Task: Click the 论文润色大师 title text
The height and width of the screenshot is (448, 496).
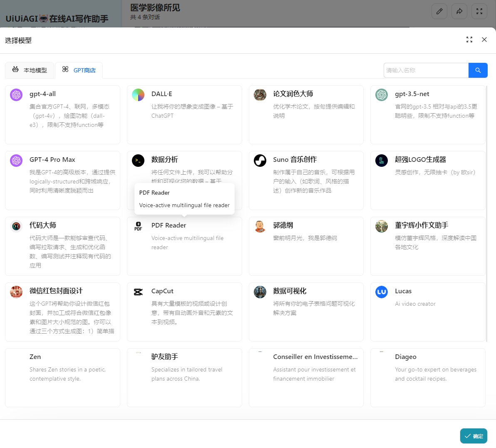Action: tap(293, 94)
